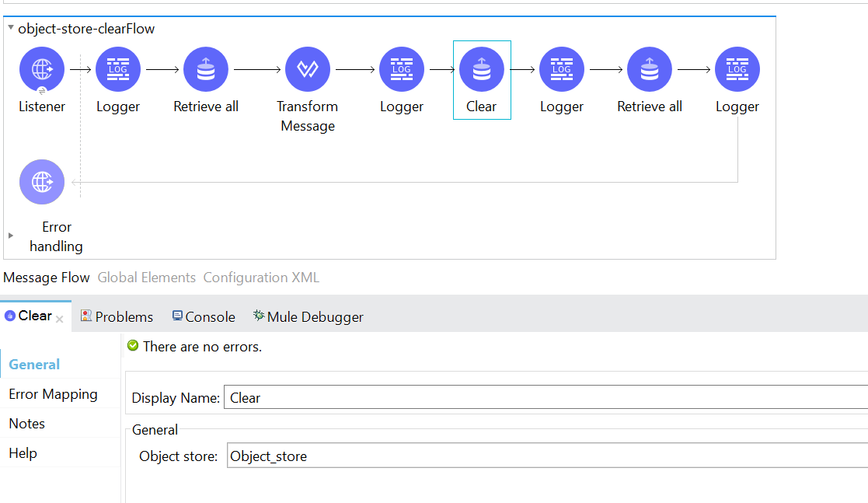Select the first Logger node after Listener

pyautogui.click(x=118, y=69)
